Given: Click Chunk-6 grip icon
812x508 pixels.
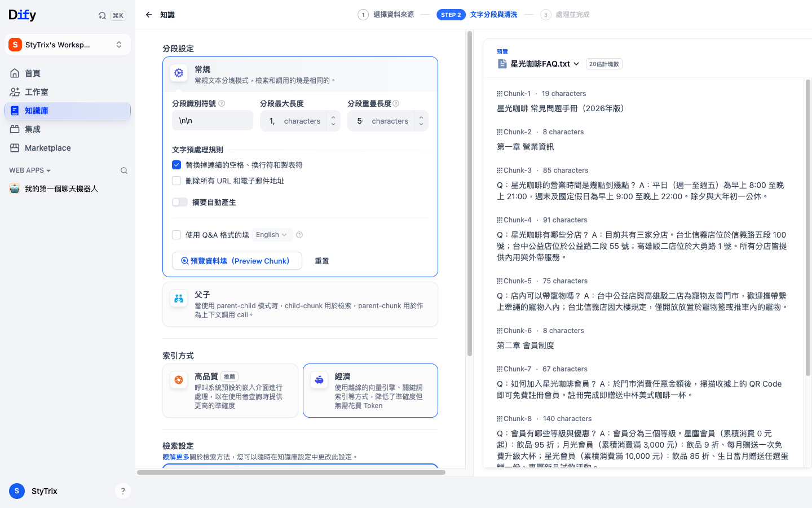Looking at the screenshot, I should [500, 331].
